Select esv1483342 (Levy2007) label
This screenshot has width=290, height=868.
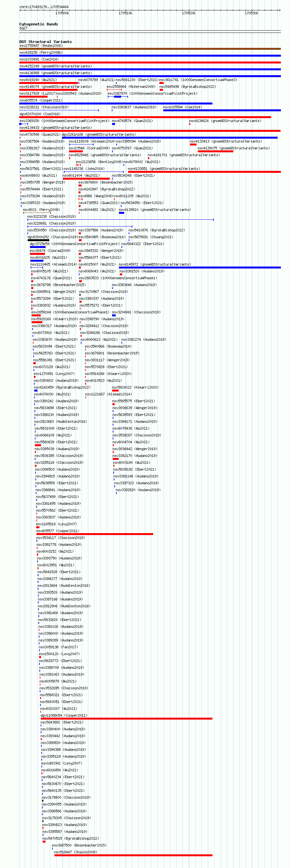(x=62, y=764)
